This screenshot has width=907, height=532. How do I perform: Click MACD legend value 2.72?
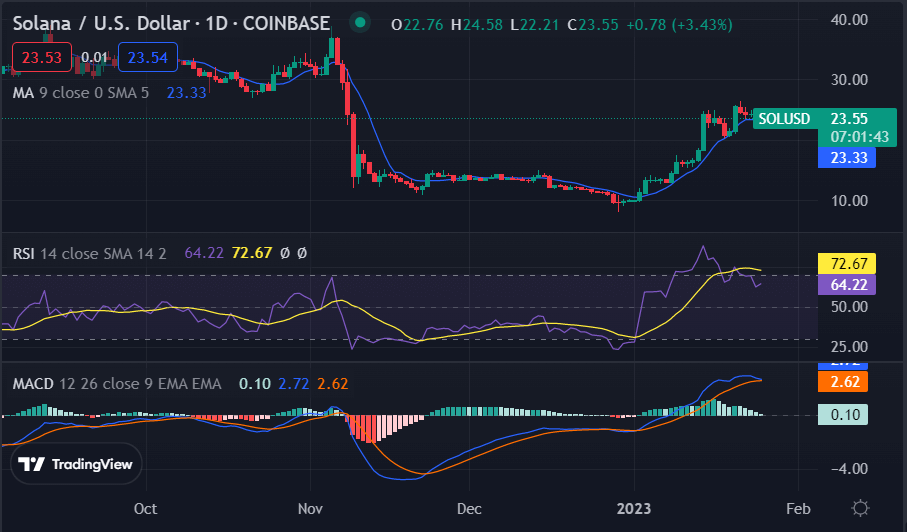pyautogui.click(x=293, y=383)
